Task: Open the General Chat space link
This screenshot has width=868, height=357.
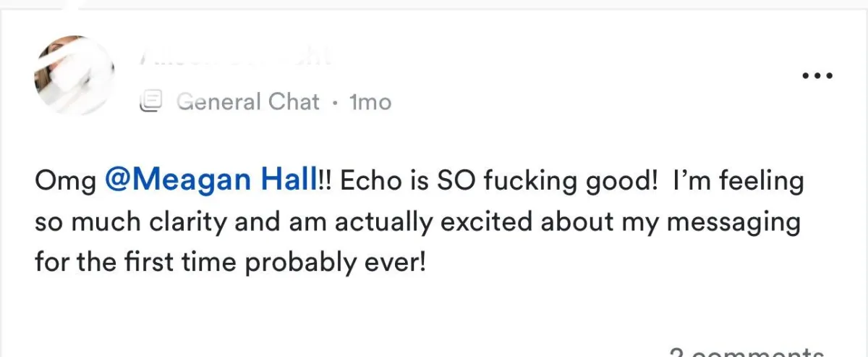Action: (x=248, y=102)
